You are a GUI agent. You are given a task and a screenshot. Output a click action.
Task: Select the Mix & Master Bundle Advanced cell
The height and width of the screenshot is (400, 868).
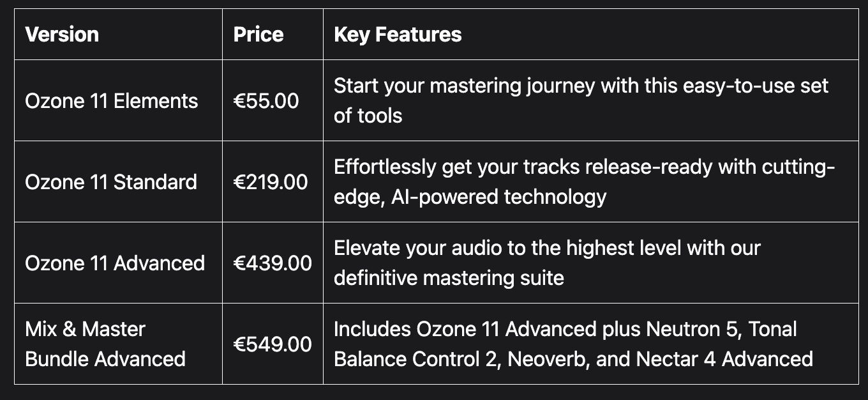click(x=105, y=344)
